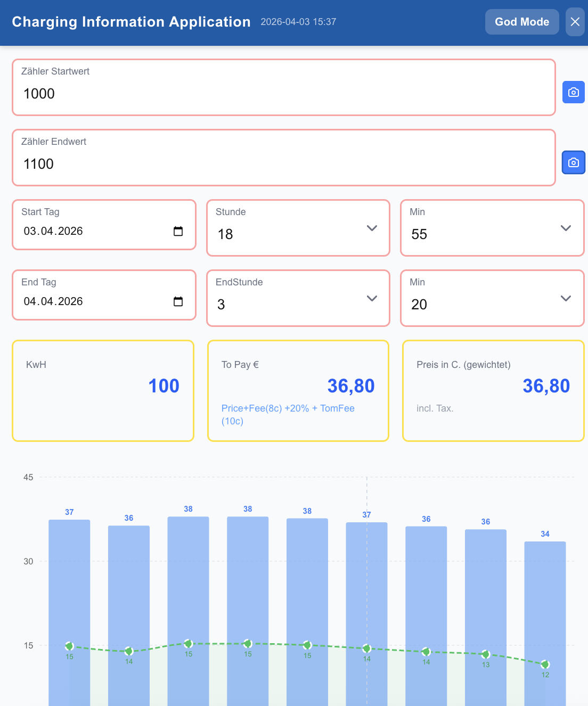
Task: Enable God Mode
Action: click(521, 22)
